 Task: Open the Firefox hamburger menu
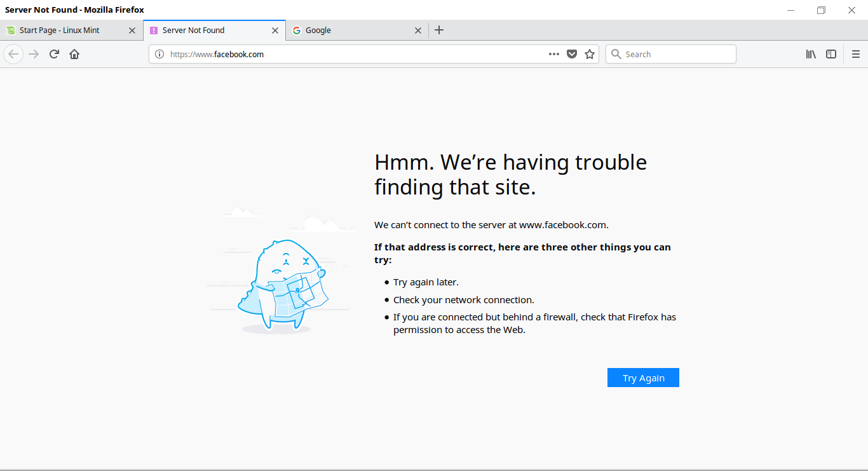click(856, 54)
